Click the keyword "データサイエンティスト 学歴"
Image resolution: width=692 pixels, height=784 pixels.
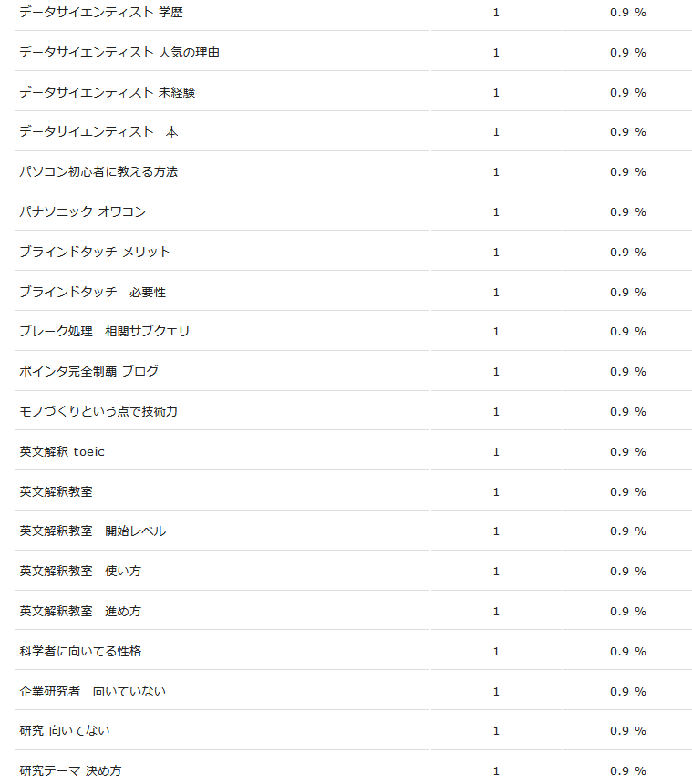pyautogui.click(x=101, y=13)
